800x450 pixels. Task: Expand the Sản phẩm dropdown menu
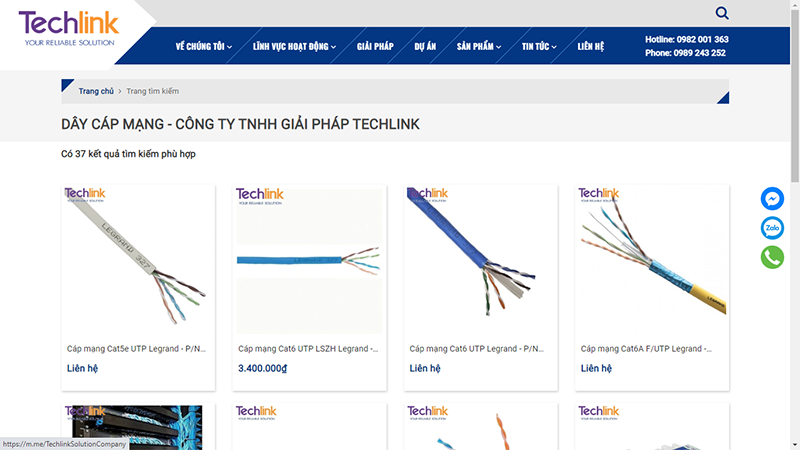479,46
